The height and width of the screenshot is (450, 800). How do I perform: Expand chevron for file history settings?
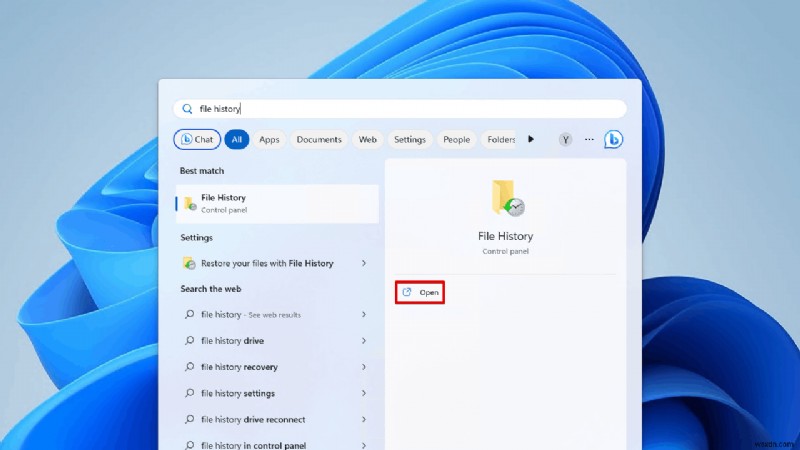click(364, 393)
